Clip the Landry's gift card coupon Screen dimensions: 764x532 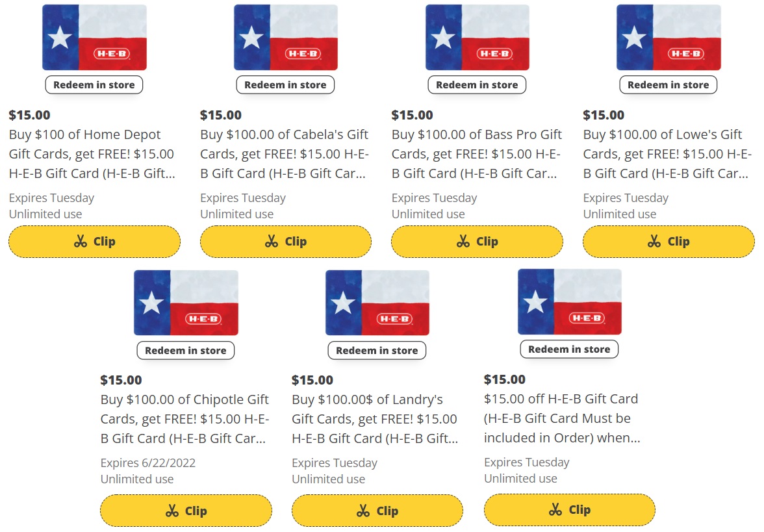[x=377, y=510]
